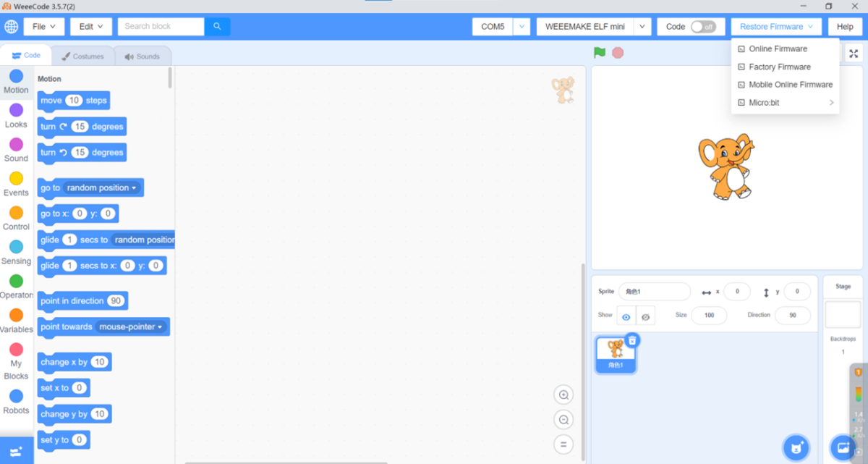
Task: Expand the Micro:bit submenu
Action: click(x=786, y=102)
